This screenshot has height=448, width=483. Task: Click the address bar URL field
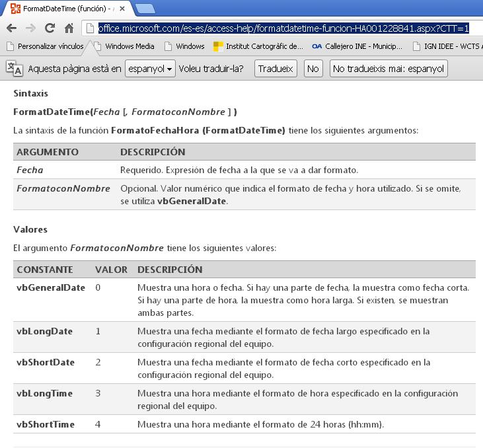(283, 28)
